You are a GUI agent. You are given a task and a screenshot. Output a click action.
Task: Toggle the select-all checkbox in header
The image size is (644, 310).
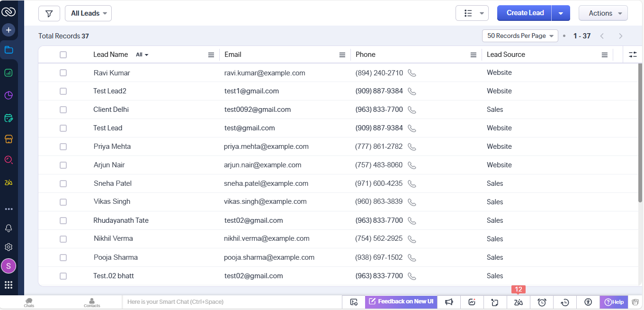click(x=63, y=55)
